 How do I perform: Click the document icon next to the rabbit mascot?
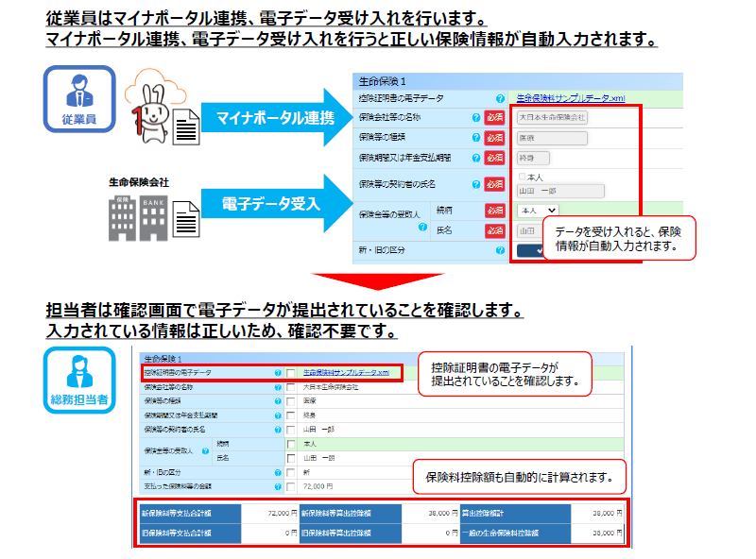coord(186,127)
